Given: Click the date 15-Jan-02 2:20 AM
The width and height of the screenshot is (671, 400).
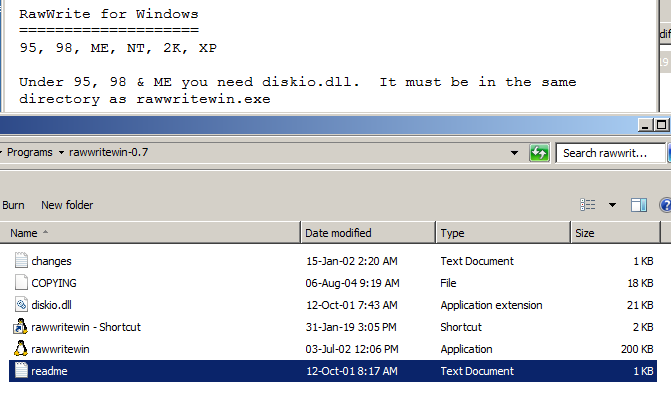Looking at the screenshot, I should tap(352, 261).
